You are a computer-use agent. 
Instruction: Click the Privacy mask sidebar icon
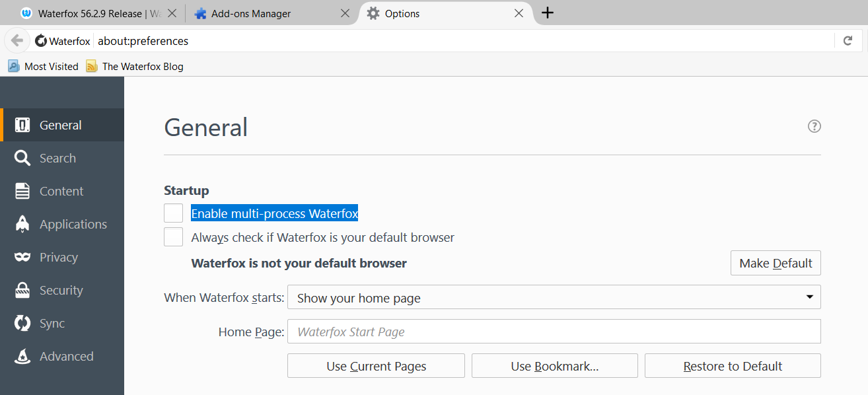coord(22,257)
